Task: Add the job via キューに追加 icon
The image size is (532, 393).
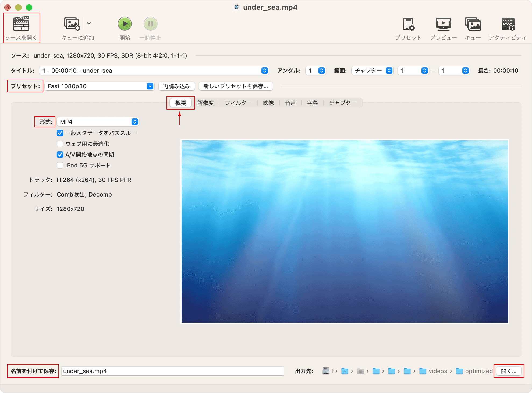Action: [x=72, y=24]
